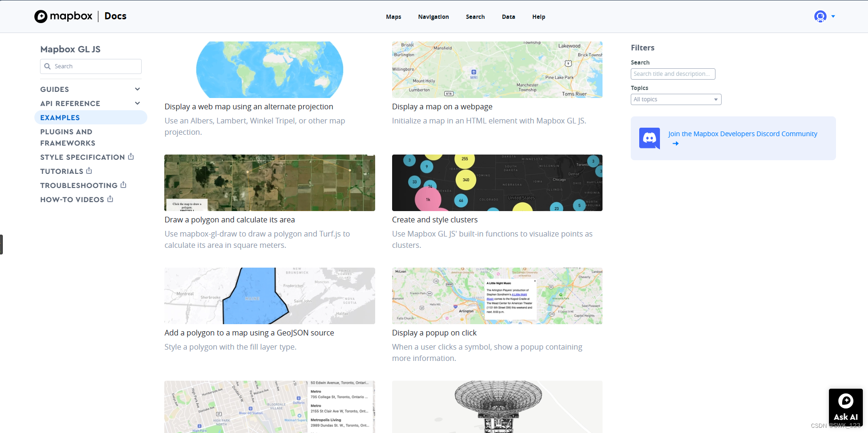The height and width of the screenshot is (433, 868).
Task: Open Tutorials in the sidebar
Action: (62, 172)
